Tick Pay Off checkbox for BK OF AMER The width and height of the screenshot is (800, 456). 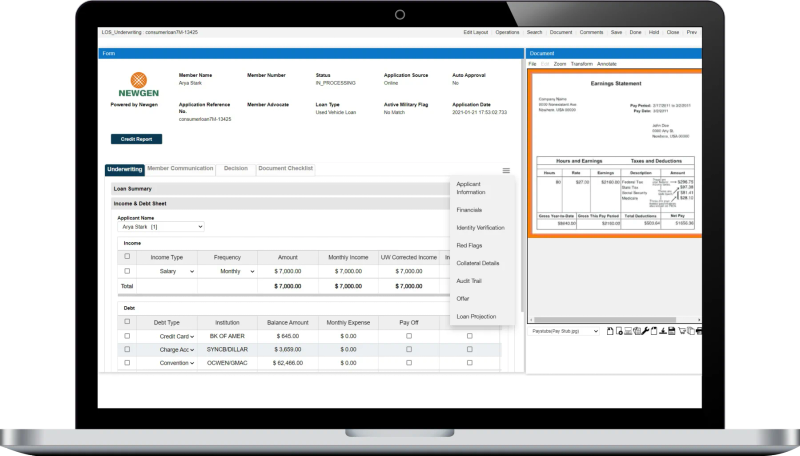pyautogui.click(x=409, y=336)
